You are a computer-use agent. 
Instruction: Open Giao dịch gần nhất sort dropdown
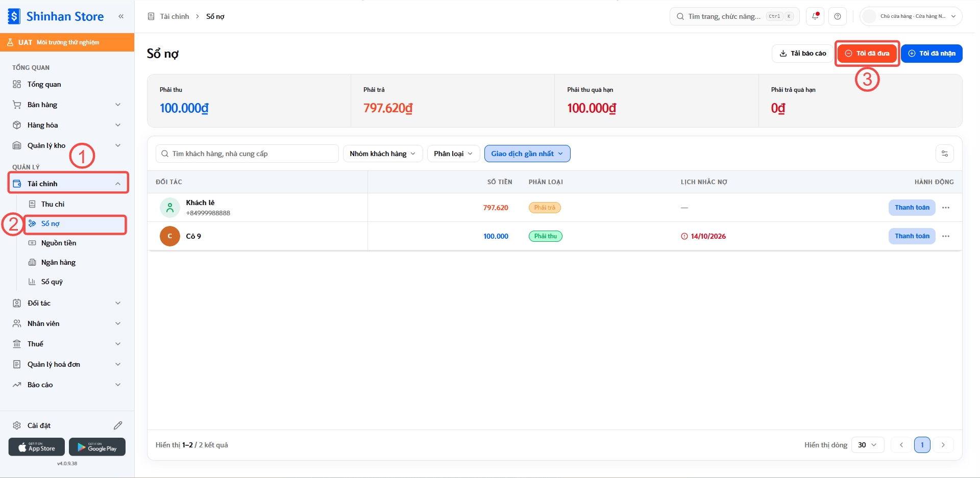click(x=527, y=154)
